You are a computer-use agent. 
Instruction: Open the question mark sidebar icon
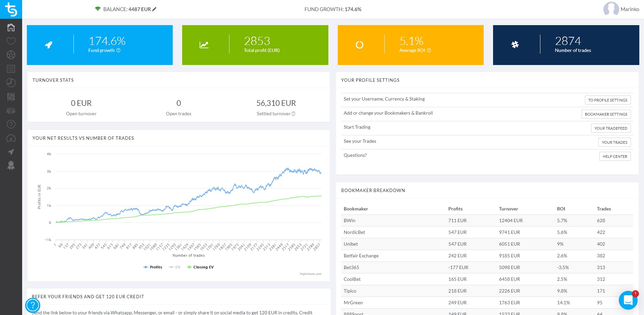click(11, 124)
